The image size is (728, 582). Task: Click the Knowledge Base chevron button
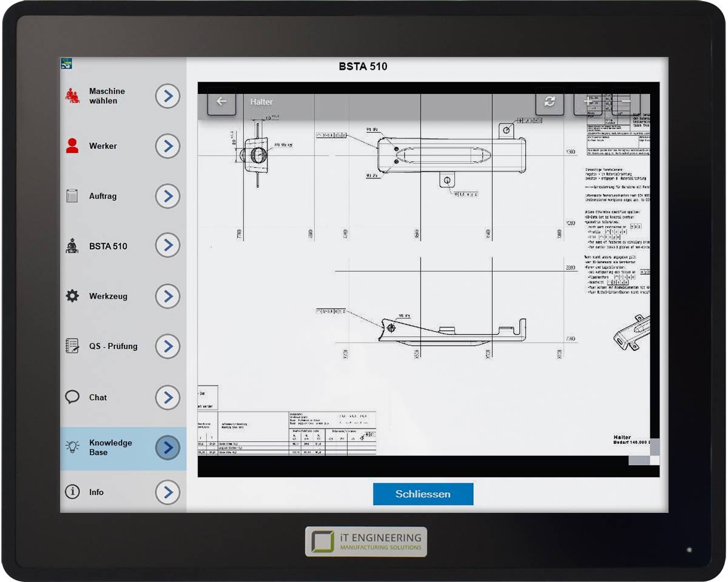[x=167, y=447]
